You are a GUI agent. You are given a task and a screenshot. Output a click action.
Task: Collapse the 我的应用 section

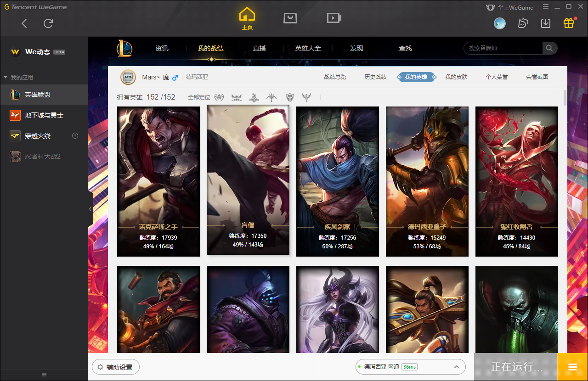(18, 77)
